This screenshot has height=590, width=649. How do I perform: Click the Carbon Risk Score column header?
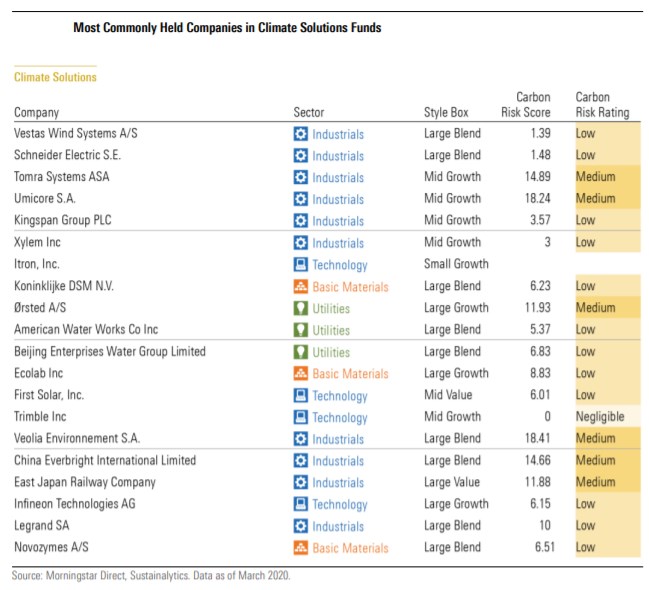526,105
